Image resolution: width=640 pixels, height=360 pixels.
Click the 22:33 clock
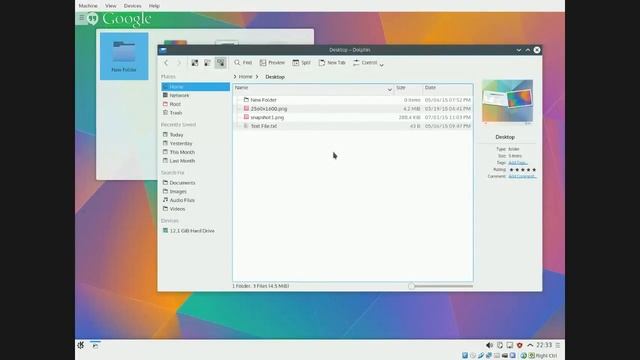pos(544,345)
